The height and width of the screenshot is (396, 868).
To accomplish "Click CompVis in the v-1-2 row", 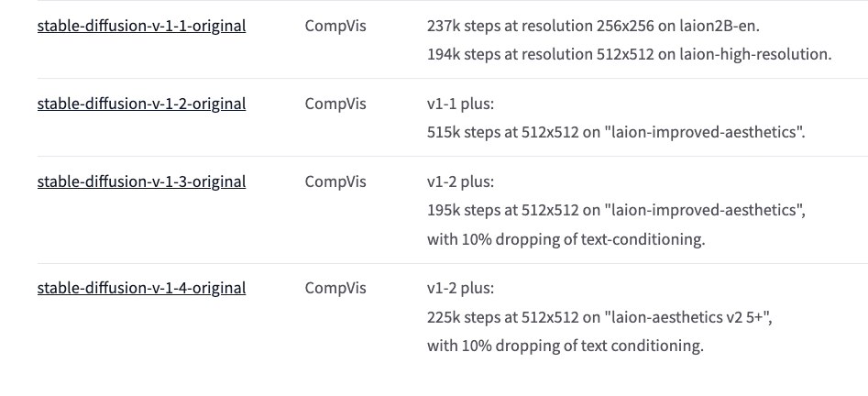I will (x=335, y=104).
